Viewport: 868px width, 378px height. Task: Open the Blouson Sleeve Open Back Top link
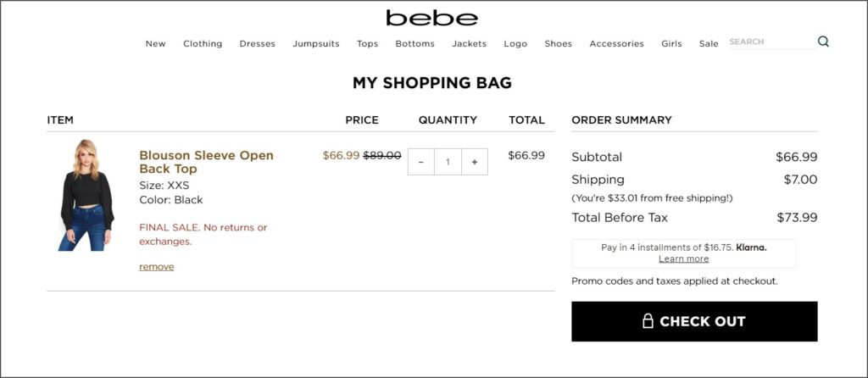207,162
